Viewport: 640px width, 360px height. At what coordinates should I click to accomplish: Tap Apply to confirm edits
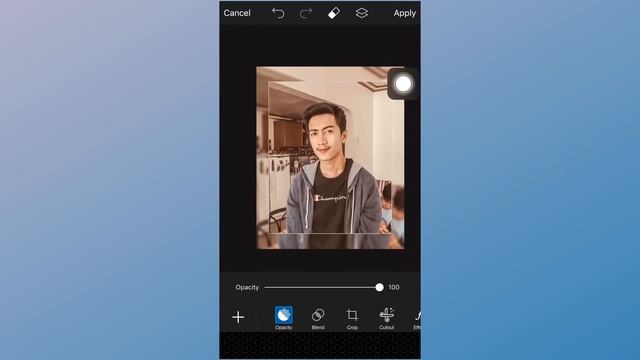[x=404, y=13]
